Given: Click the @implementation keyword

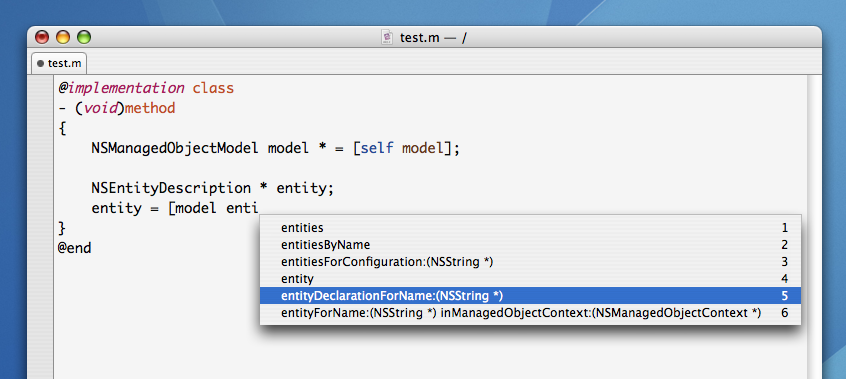Looking at the screenshot, I should click(121, 87).
